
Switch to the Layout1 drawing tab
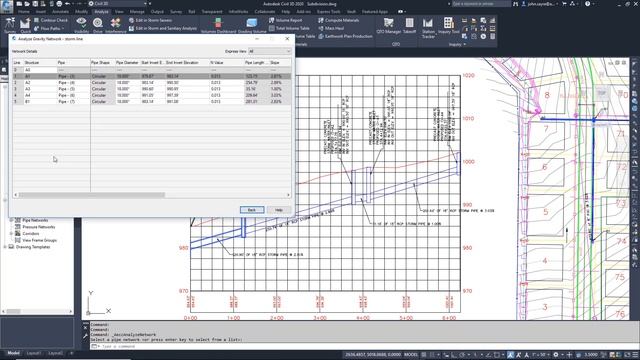point(34,353)
